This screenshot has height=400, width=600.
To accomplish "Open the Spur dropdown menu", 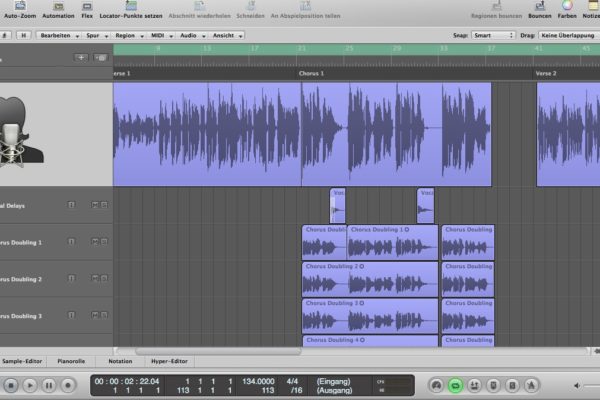I will (x=96, y=35).
